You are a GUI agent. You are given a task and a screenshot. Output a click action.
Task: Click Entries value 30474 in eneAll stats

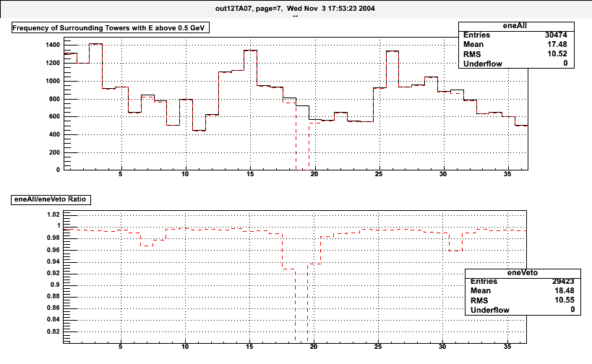pyautogui.click(x=556, y=35)
